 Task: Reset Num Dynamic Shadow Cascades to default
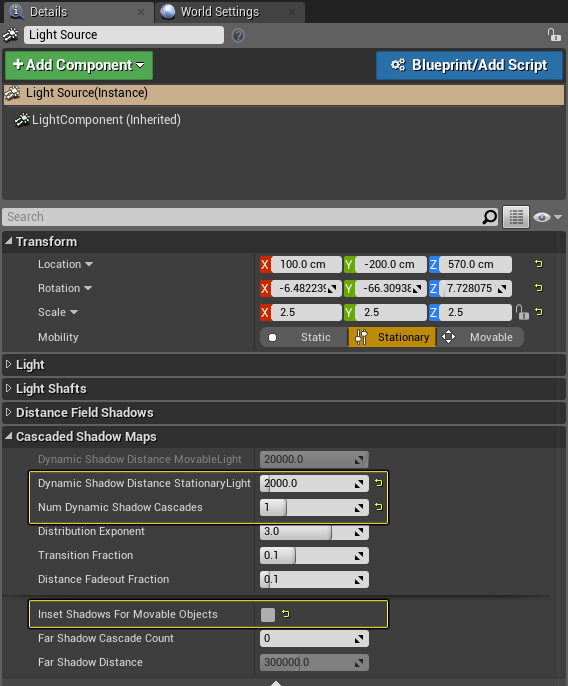379,507
